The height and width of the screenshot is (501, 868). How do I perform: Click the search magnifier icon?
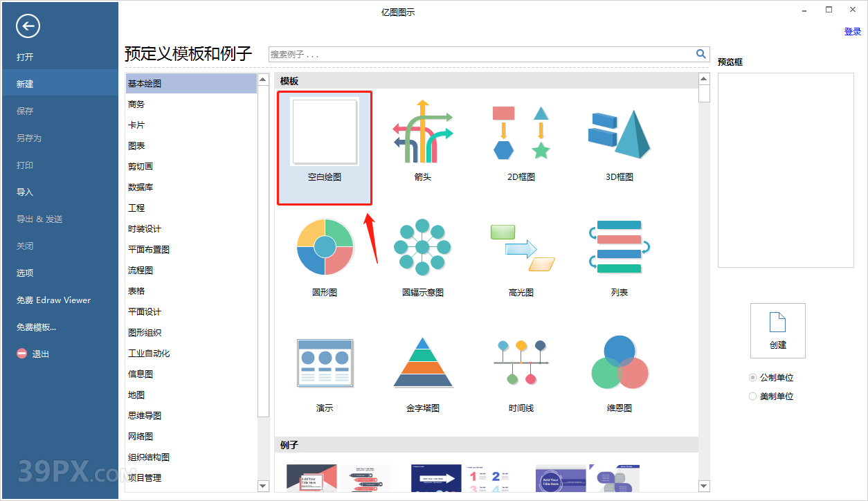pos(700,54)
